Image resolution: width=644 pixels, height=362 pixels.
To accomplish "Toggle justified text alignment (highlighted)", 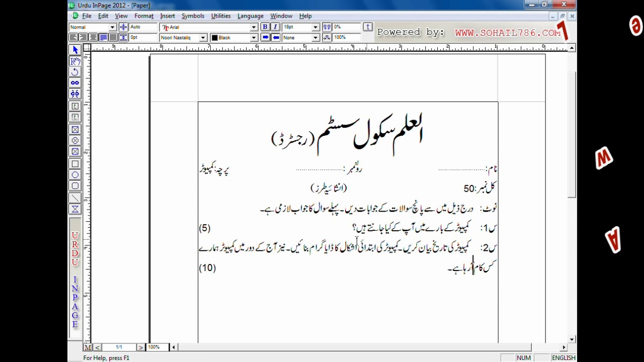I will click(x=103, y=38).
